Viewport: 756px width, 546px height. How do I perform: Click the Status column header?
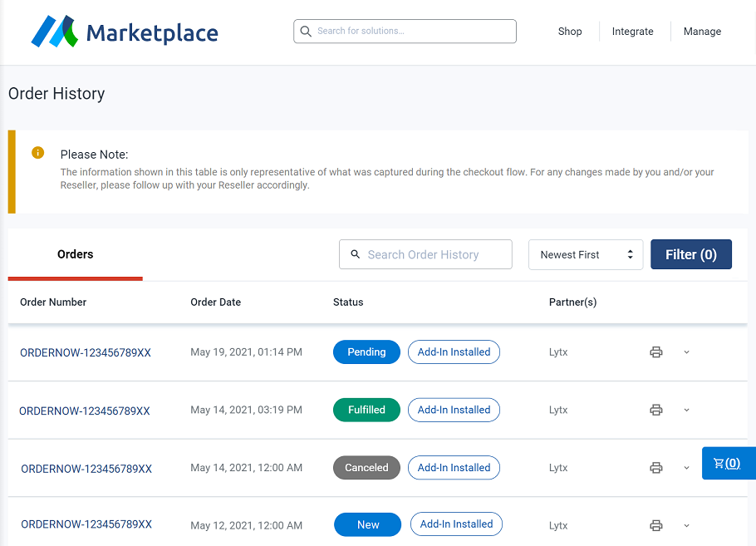click(x=348, y=302)
